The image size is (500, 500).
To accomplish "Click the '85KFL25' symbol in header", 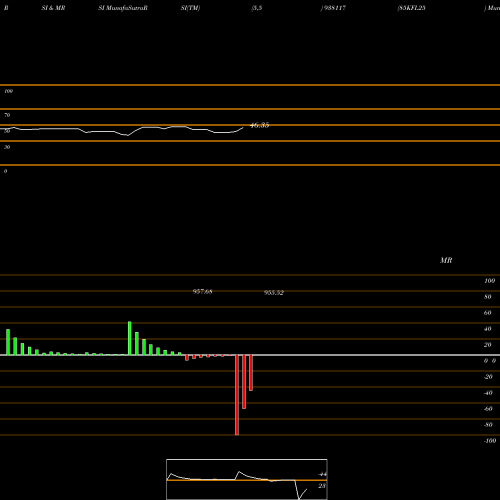I will click(412, 8).
